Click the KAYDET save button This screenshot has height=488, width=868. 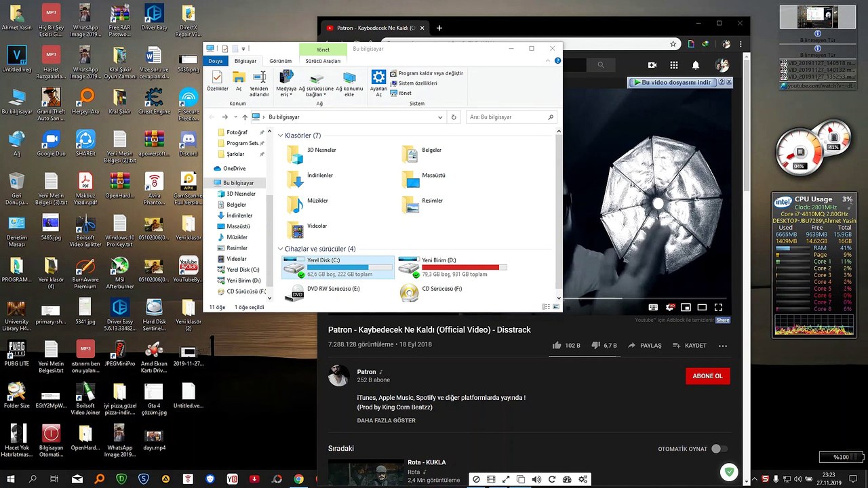tap(690, 346)
